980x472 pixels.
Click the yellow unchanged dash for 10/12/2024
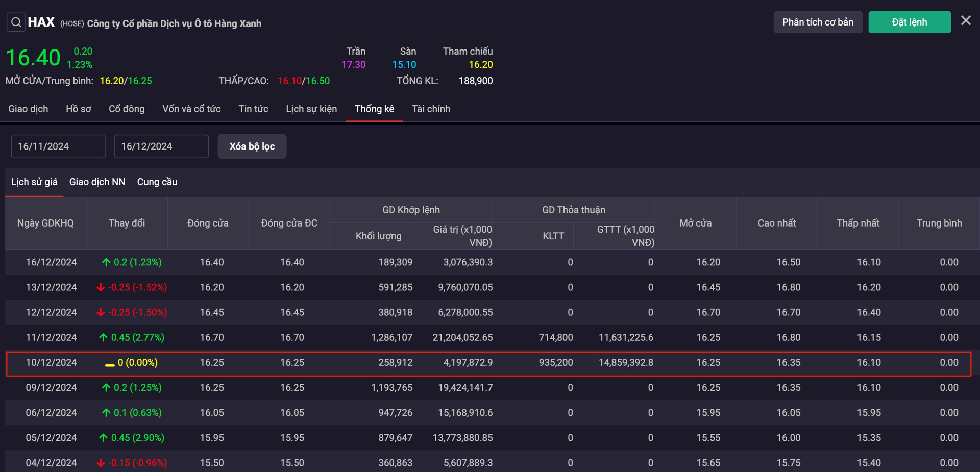(x=110, y=364)
